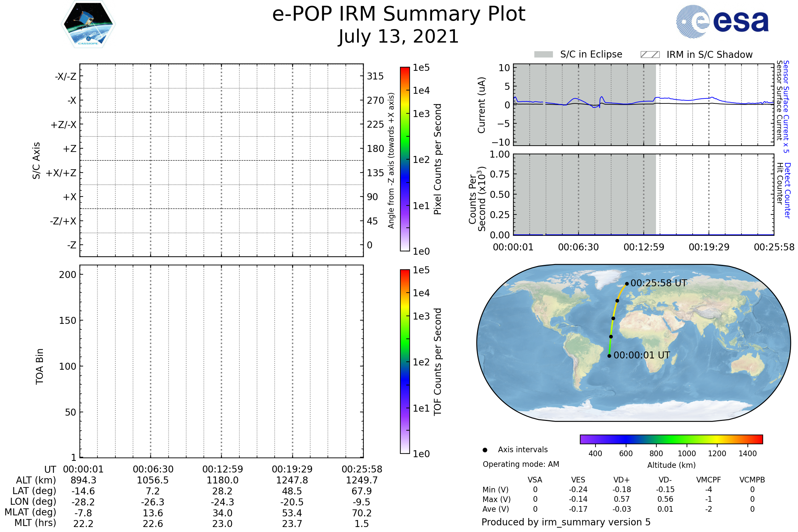Click the 00:00:01 UT orbit start dot
Image resolution: width=798 pixels, height=532 pixels.
click(x=609, y=356)
